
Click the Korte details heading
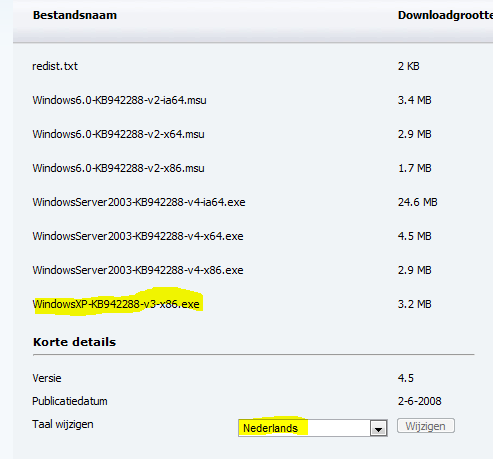74,342
